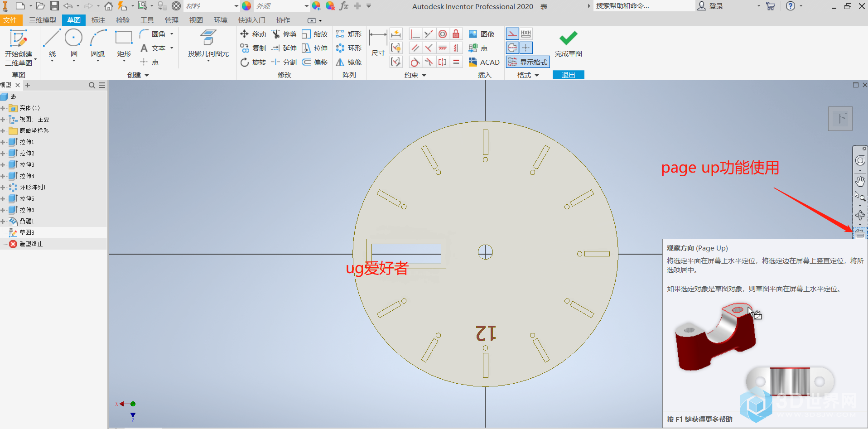Click the Point (点) create tool

click(x=149, y=62)
